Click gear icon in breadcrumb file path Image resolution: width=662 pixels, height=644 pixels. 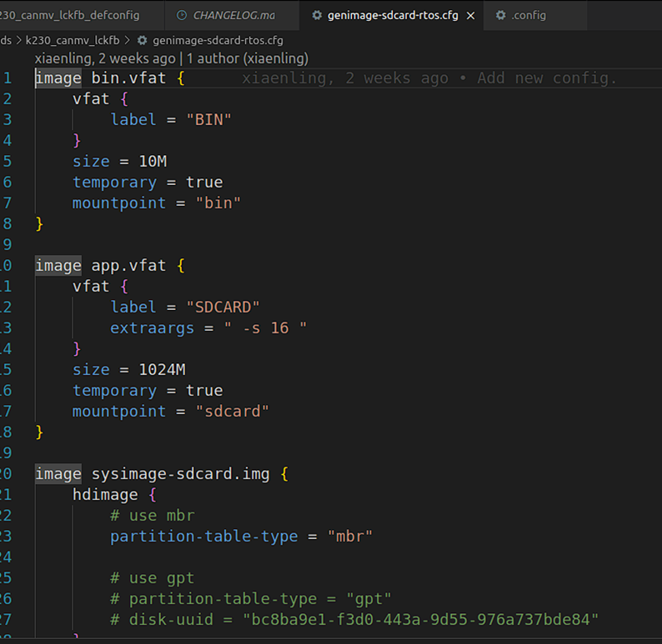143,41
